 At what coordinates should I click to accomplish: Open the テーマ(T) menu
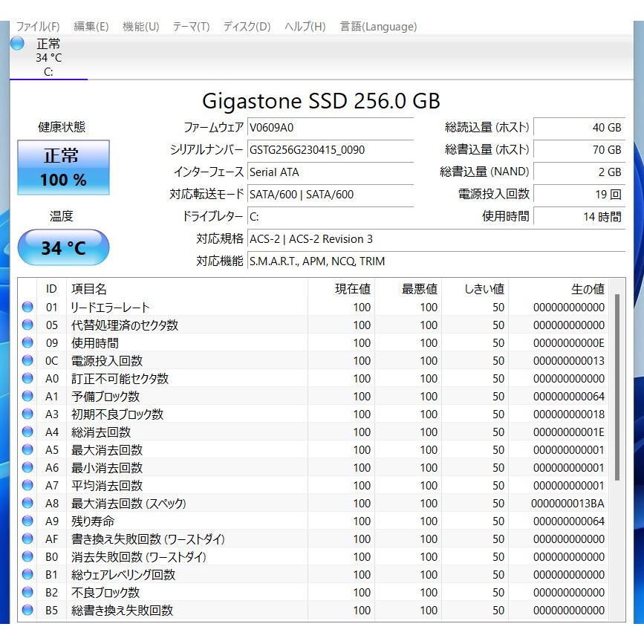[x=191, y=27]
